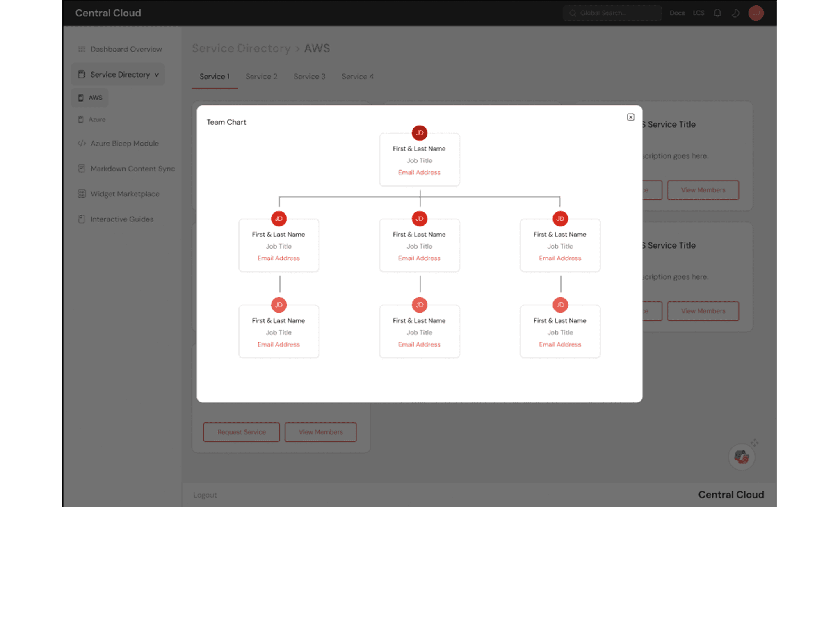Switch to the Service 3 tab

tap(310, 77)
